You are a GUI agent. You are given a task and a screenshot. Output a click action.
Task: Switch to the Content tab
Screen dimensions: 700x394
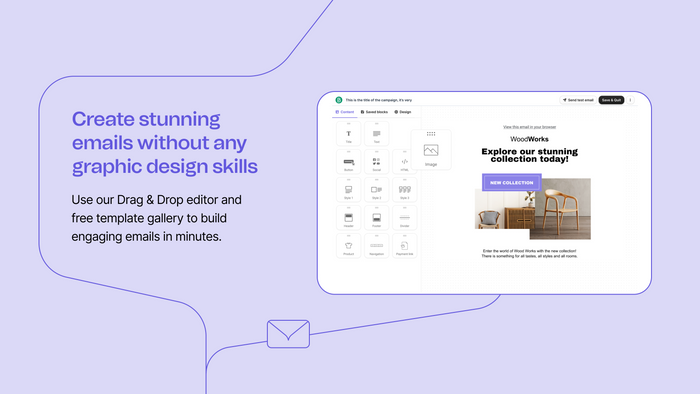pos(345,112)
